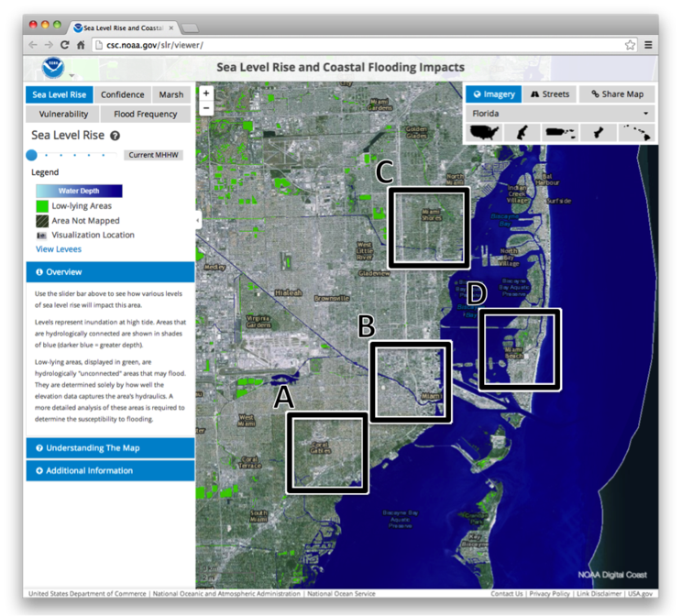Zoom in on the map
The image size is (682, 616).
click(206, 93)
